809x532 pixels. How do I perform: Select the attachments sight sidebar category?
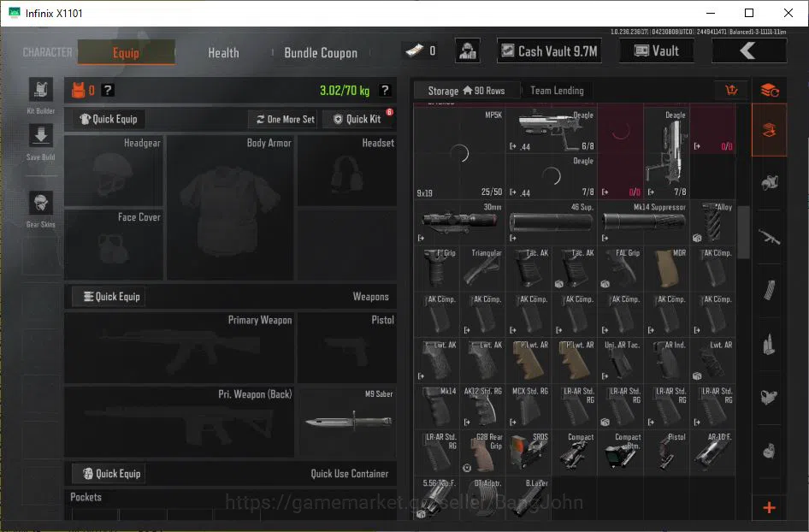(770, 398)
